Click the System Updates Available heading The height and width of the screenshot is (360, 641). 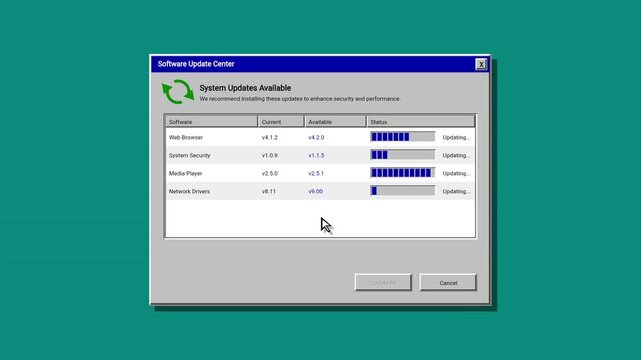245,88
